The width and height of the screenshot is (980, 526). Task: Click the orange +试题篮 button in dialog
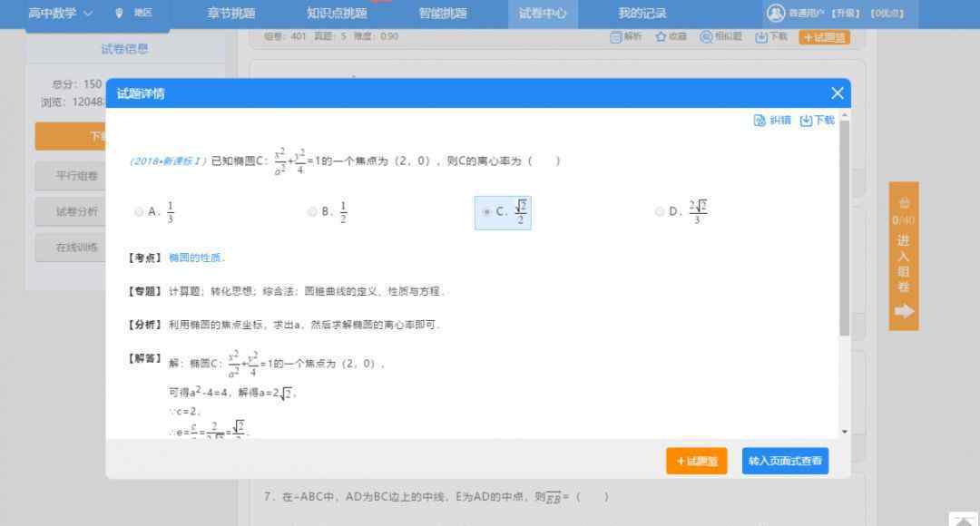[x=696, y=461]
